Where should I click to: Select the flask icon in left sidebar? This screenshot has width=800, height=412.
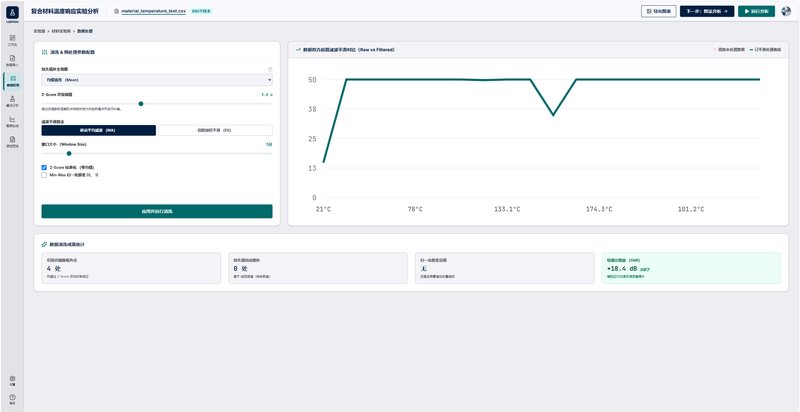pyautogui.click(x=12, y=101)
